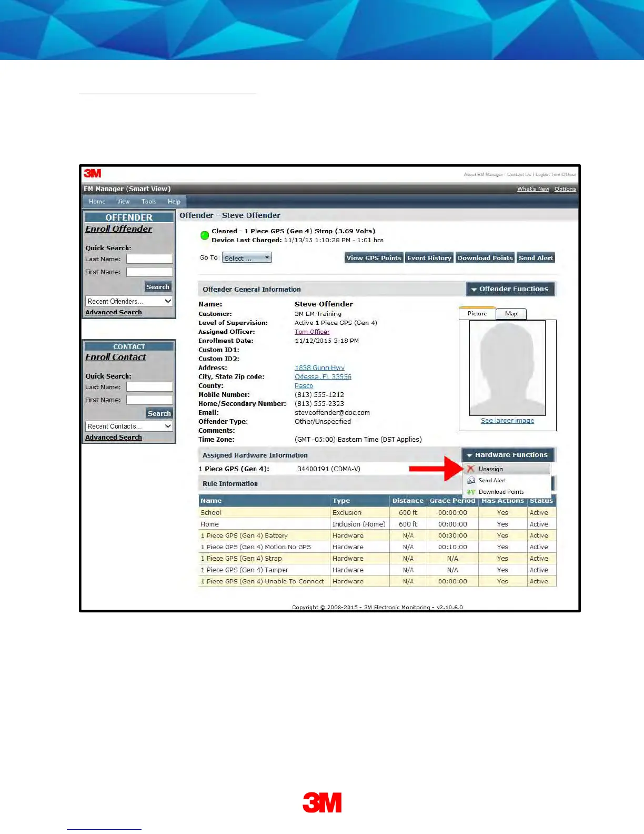Click the Send Alert menu icon

coord(471,480)
